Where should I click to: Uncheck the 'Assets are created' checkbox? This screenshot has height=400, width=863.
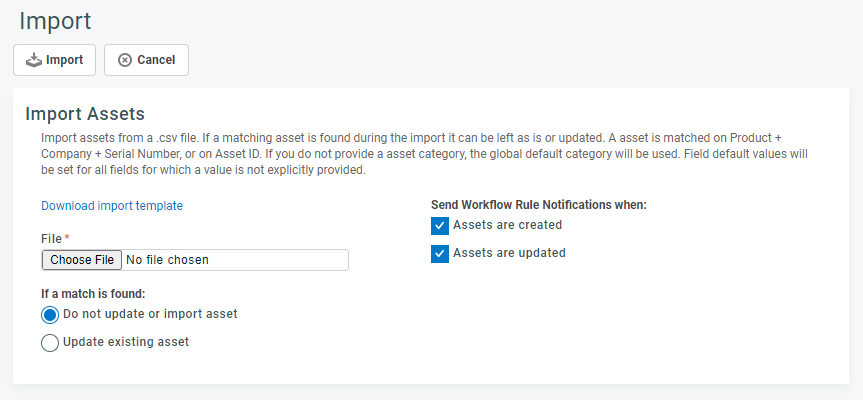(x=440, y=226)
